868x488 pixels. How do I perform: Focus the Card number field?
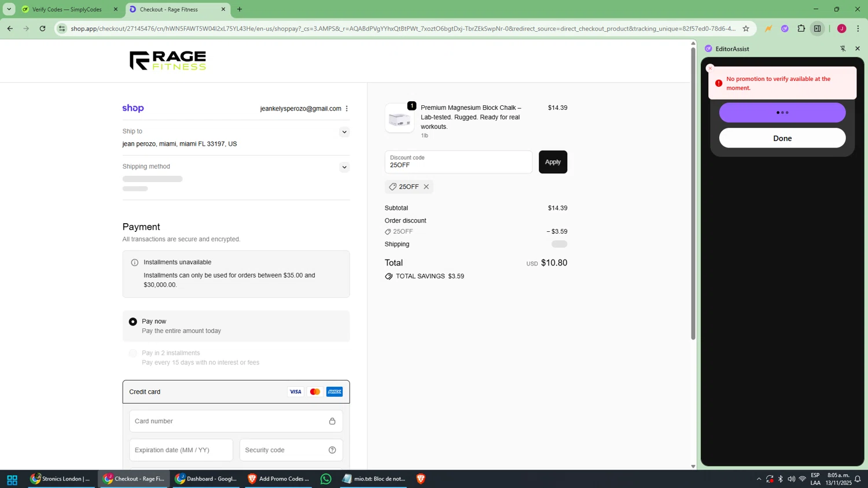(236, 421)
